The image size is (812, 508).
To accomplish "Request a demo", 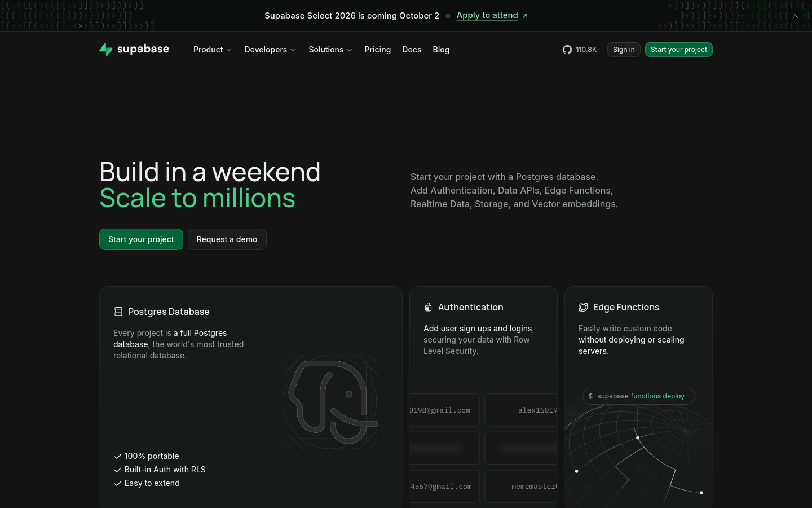I will point(227,239).
